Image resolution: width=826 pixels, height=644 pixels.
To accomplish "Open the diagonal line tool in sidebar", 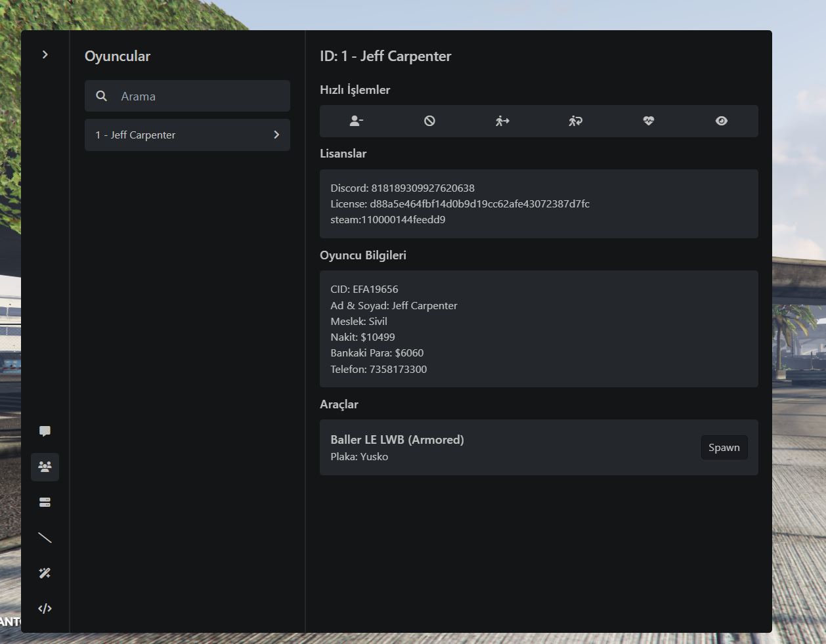I will point(45,538).
